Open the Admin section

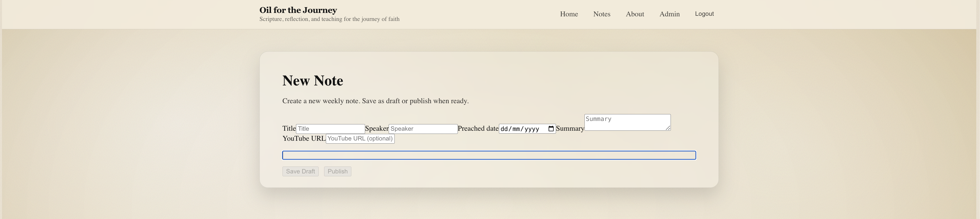click(x=669, y=14)
